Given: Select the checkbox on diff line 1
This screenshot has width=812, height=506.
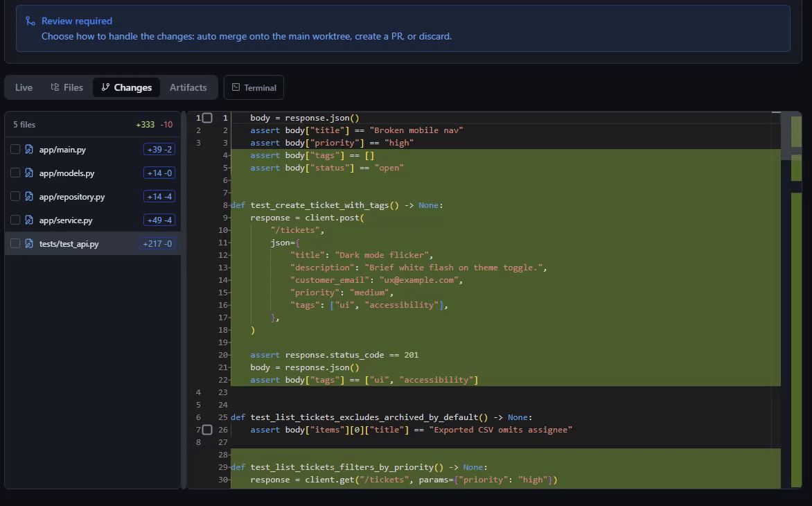Looking at the screenshot, I should point(207,118).
